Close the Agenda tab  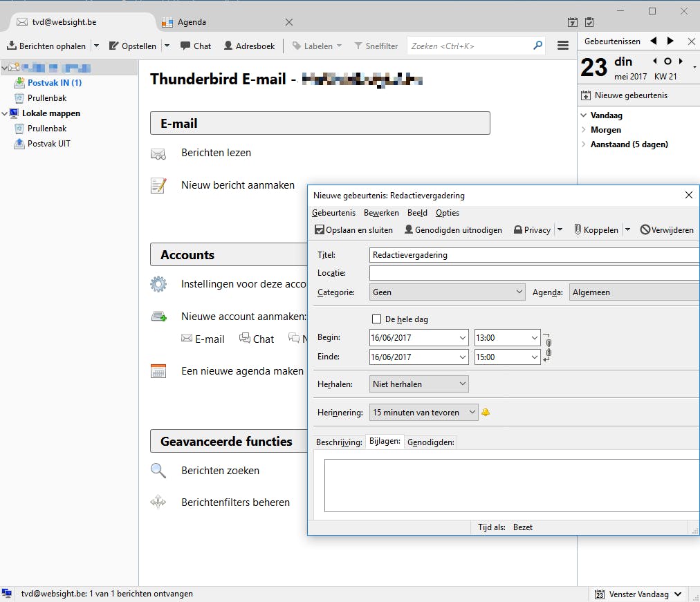[289, 22]
